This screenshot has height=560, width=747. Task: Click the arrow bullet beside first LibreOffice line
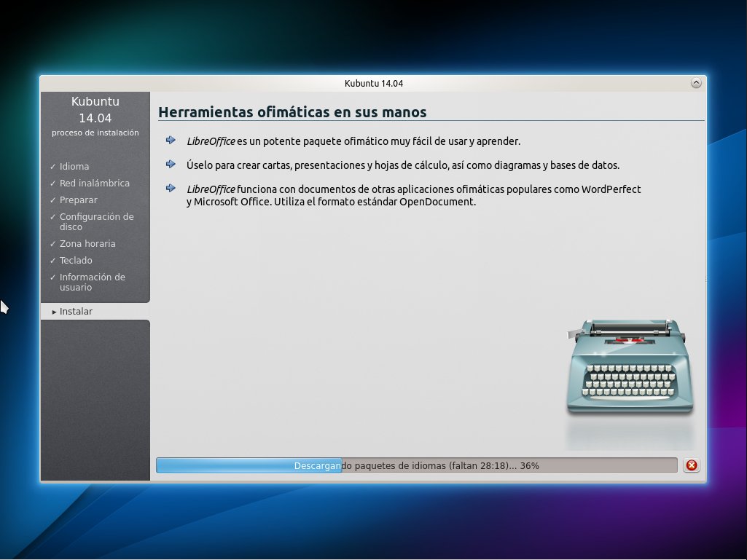pyautogui.click(x=171, y=140)
